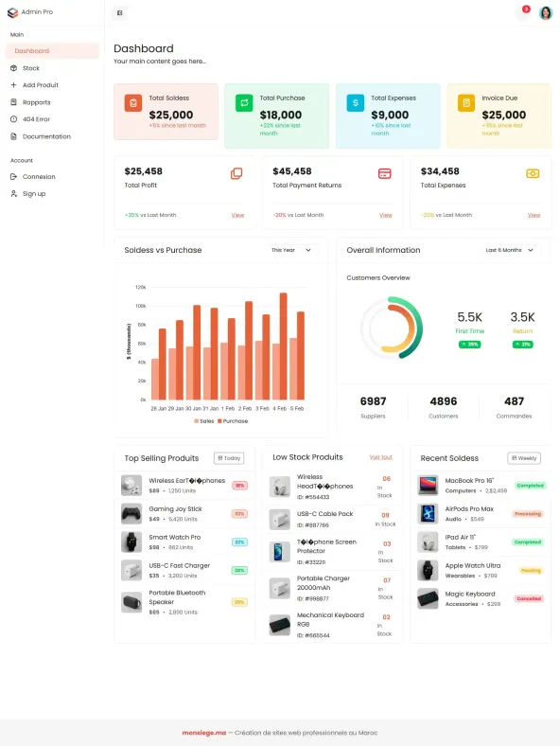This screenshot has width=560, height=746.
Task: Click the 487 Commandes figure
Action: (514, 401)
